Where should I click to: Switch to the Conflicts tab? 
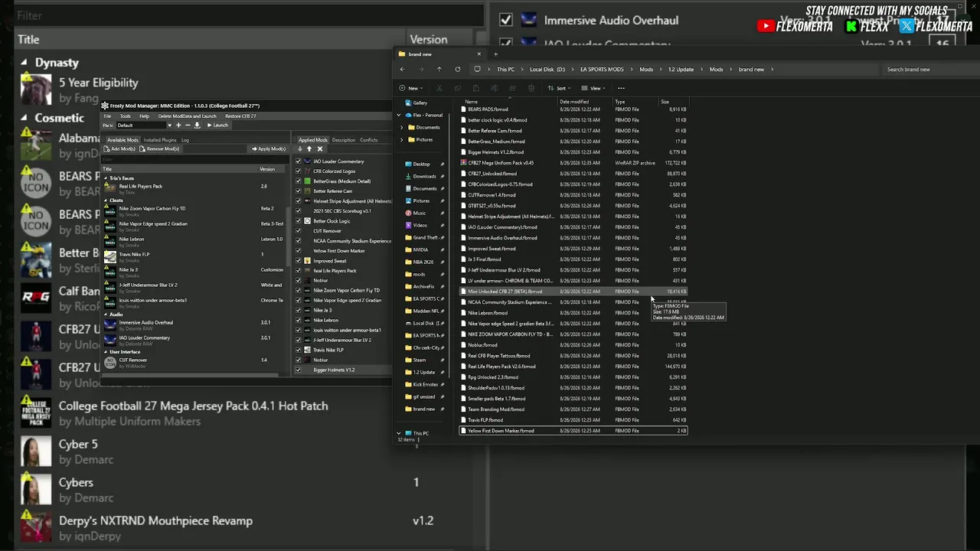369,140
